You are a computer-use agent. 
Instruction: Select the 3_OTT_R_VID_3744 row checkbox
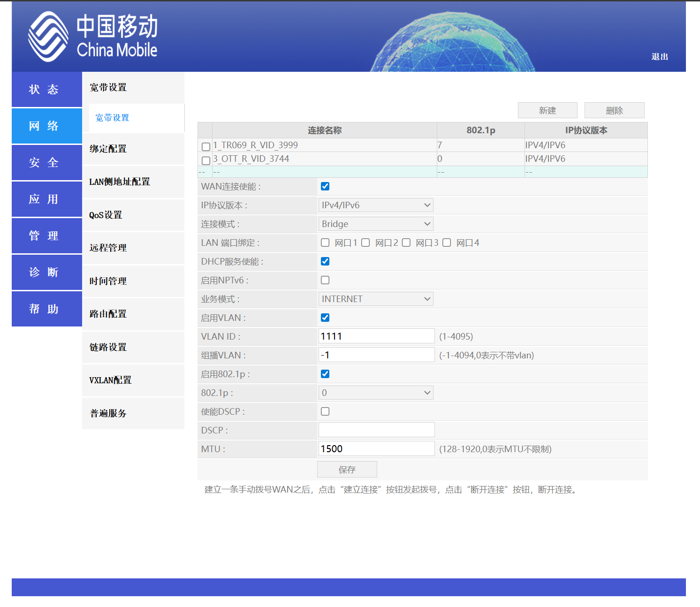point(205,160)
